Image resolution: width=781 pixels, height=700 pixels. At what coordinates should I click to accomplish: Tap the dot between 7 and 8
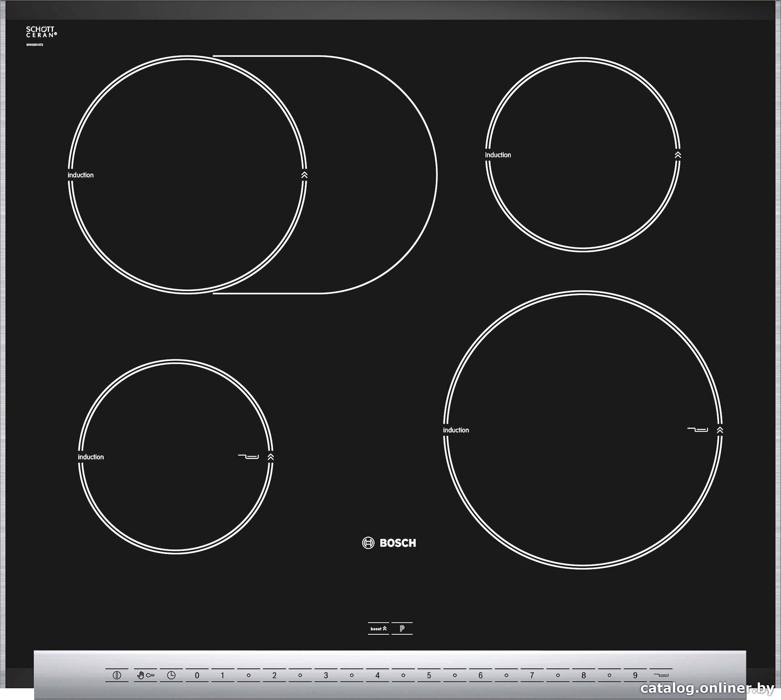[558, 675]
